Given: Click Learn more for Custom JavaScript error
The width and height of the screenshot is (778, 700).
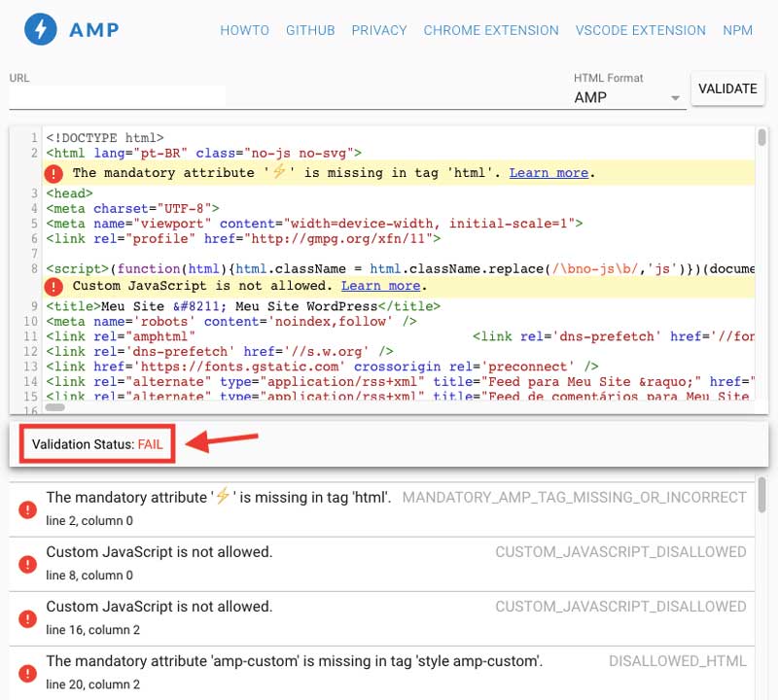Looking at the screenshot, I should pyautogui.click(x=381, y=286).
